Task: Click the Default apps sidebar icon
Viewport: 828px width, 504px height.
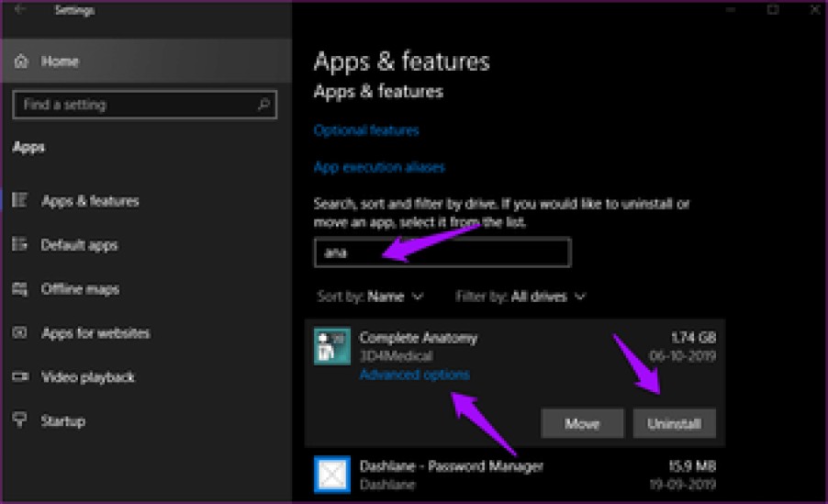Action: pos(19,244)
